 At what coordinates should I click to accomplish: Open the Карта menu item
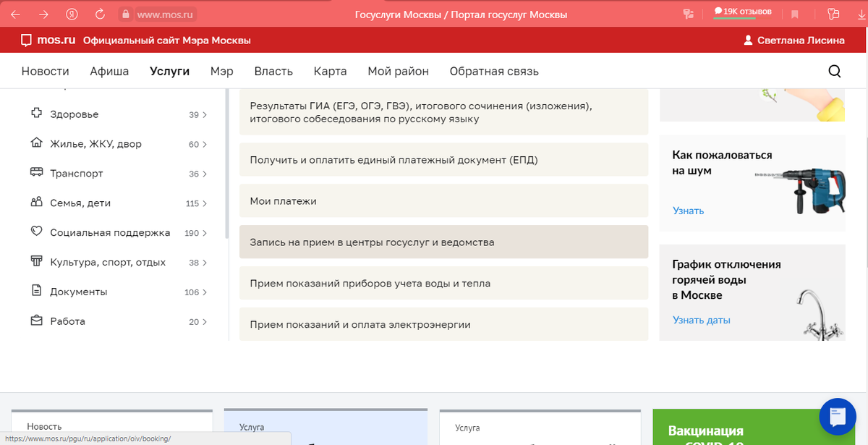pyautogui.click(x=330, y=71)
